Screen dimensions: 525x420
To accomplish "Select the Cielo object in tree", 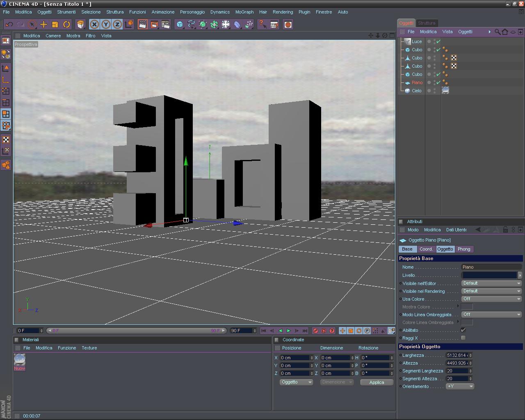I will click(x=416, y=91).
